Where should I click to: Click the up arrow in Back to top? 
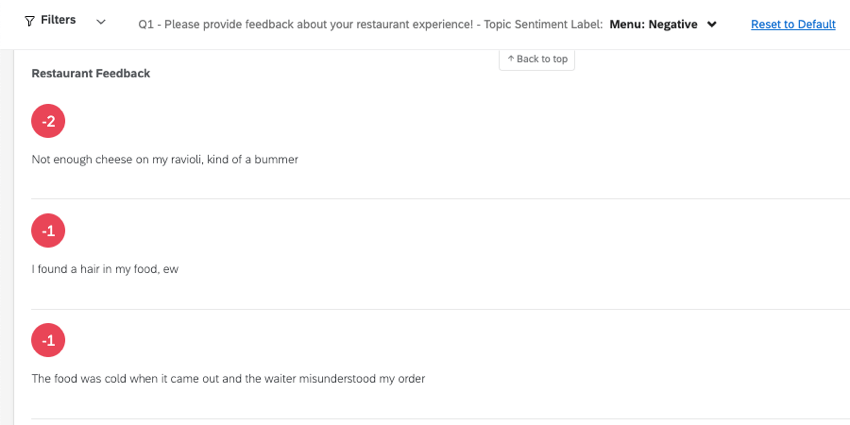click(511, 59)
